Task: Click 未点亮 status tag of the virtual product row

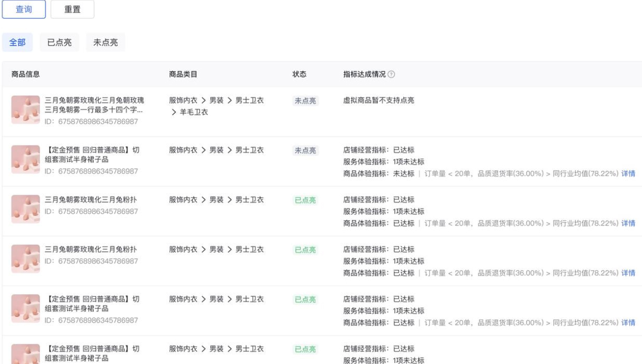Action: (305, 101)
